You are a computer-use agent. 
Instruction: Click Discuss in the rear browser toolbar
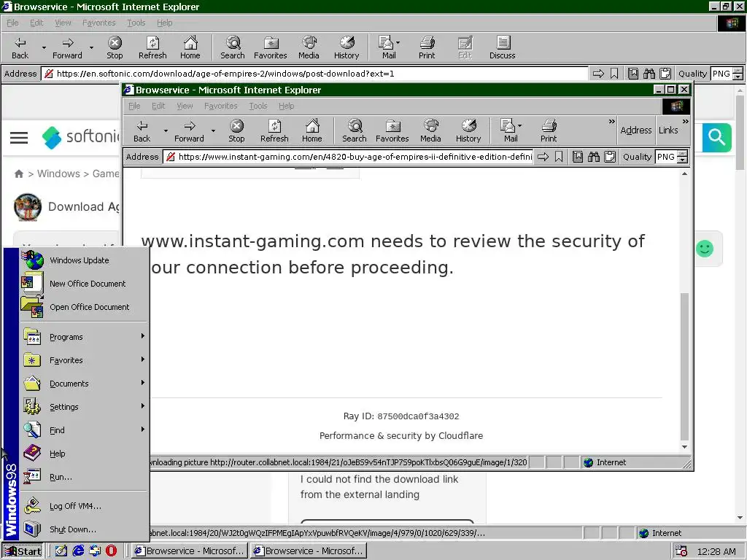tap(502, 47)
